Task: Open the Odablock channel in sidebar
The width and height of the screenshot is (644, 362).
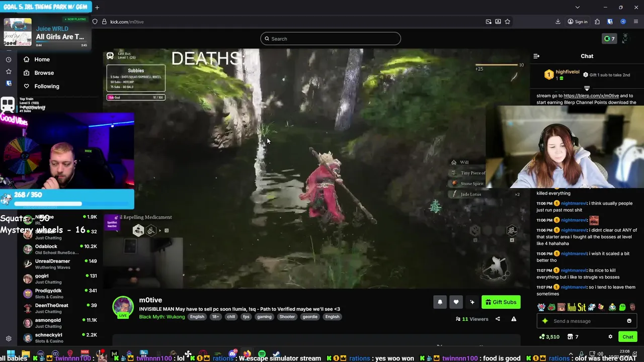Action: tap(59, 249)
